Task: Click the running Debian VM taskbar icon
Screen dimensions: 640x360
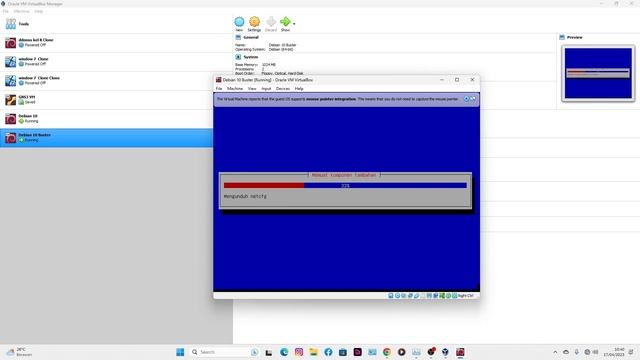Action: [460, 352]
